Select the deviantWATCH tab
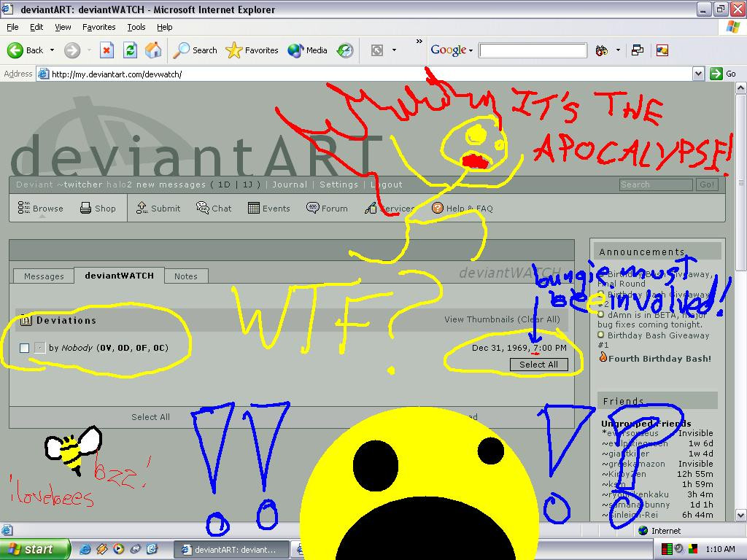 coord(119,275)
